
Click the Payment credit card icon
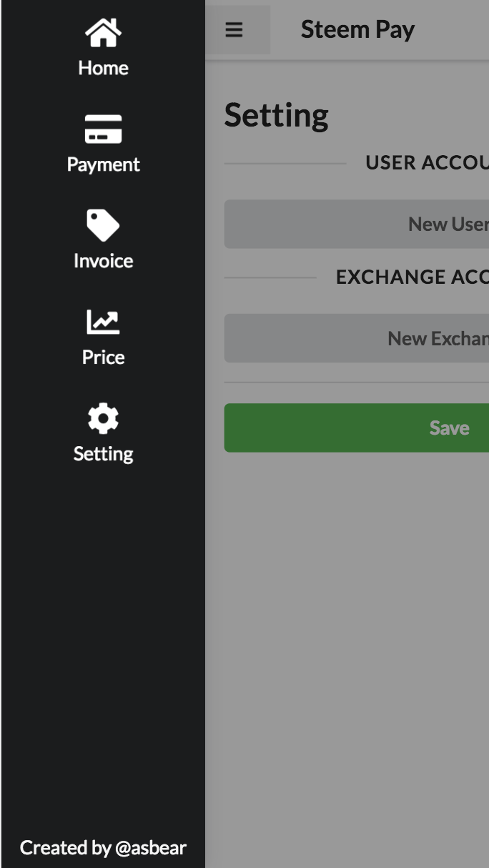click(x=103, y=129)
